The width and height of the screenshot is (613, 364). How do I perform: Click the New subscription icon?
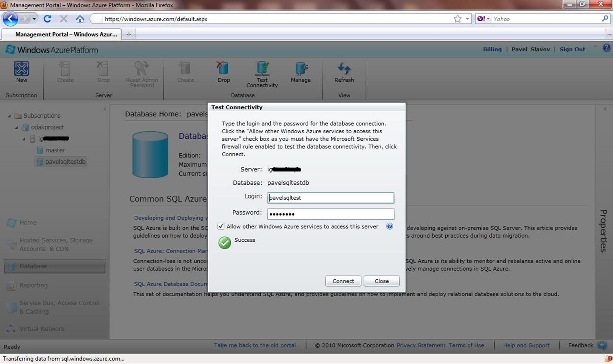point(21,69)
